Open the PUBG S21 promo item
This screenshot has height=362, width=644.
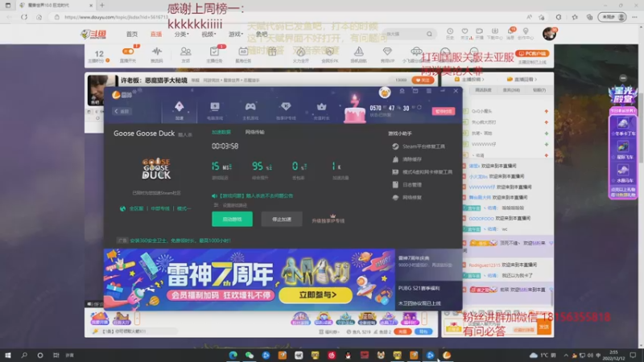pyautogui.click(x=419, y=288)
